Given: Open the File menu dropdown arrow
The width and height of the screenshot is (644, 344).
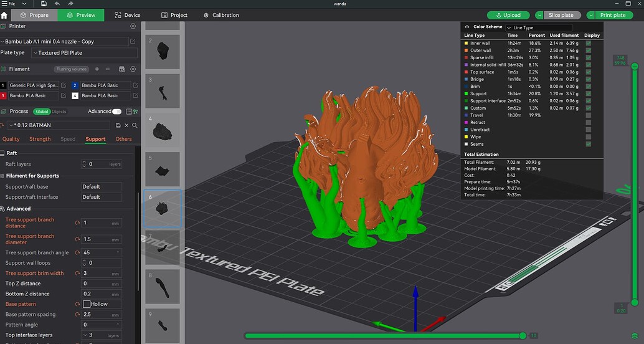Looking at the screenshot, I should (24, 4).
